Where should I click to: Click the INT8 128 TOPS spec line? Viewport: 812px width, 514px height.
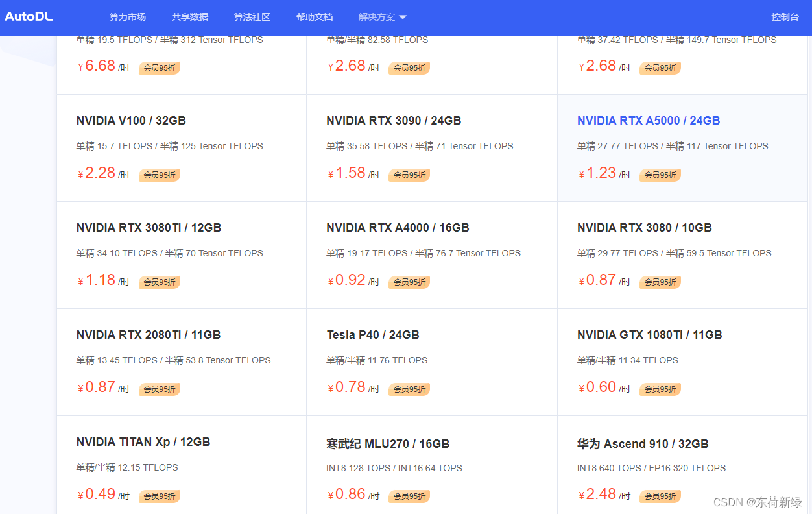(394, 468)
